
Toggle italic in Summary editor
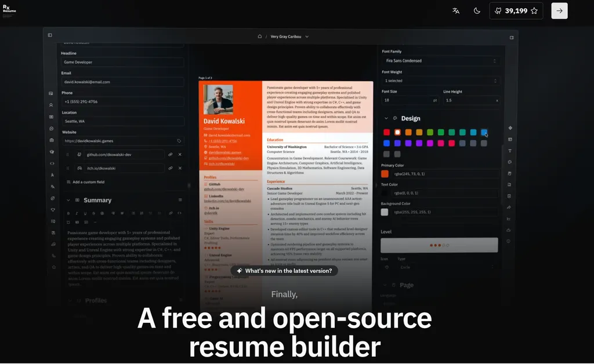pos(77,213)
